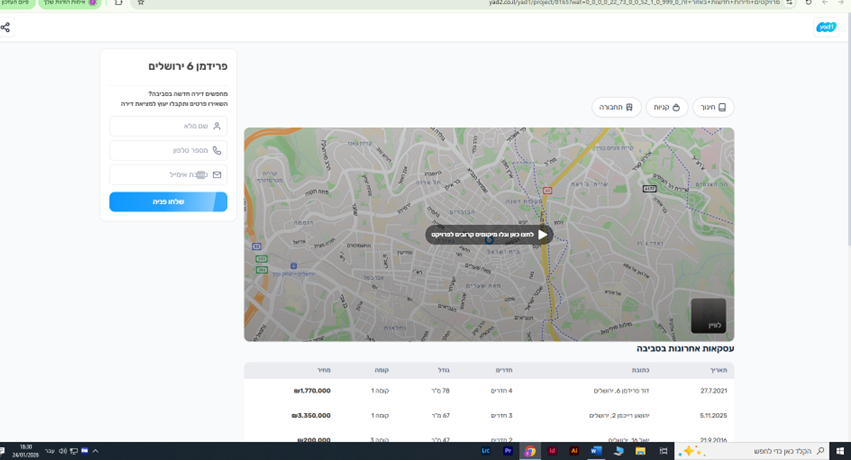
Task: Click the address bar URL
Action: click(634, 3)
